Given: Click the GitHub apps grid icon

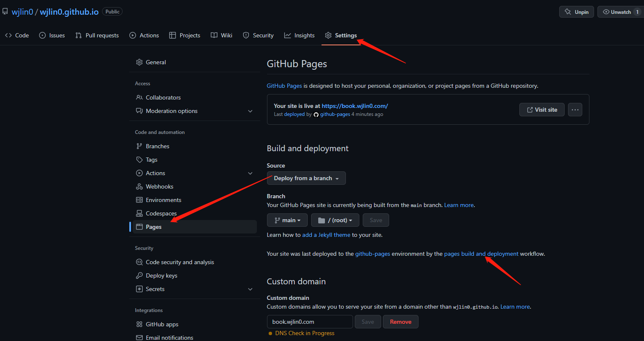Looking at the screenshot, I should pyautogui.click(x=139, y=324).
